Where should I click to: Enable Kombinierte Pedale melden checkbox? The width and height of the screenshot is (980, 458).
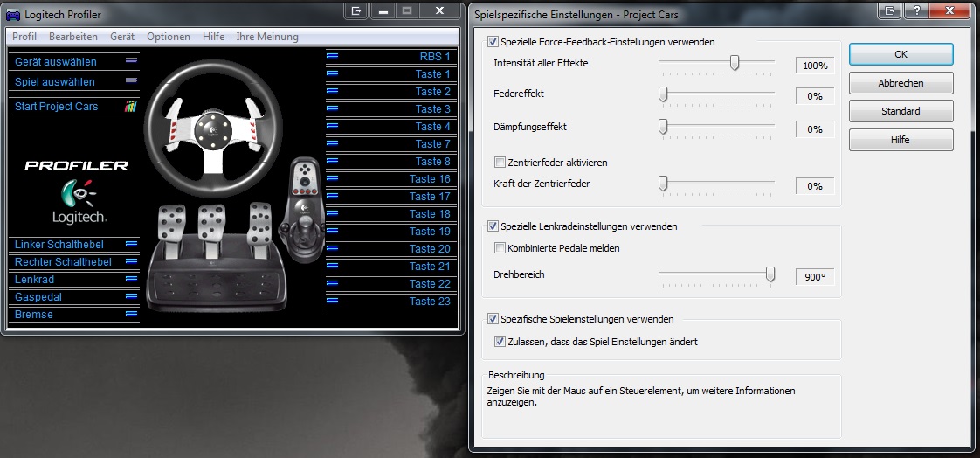tap(500, 248)
